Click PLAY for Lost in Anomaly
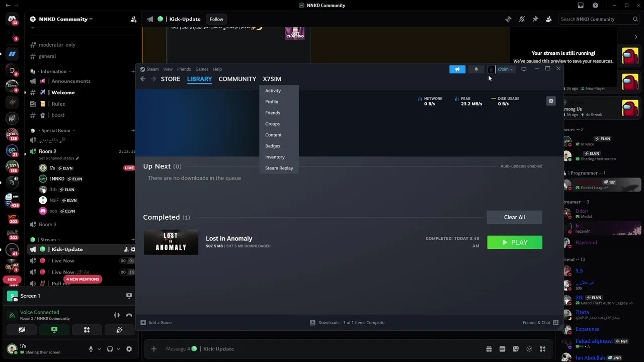 pyautogui.click(x=514, y=242)
